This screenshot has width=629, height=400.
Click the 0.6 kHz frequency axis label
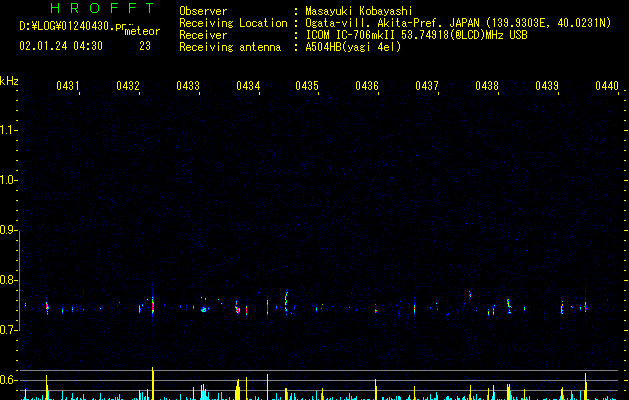click(8, 380)
